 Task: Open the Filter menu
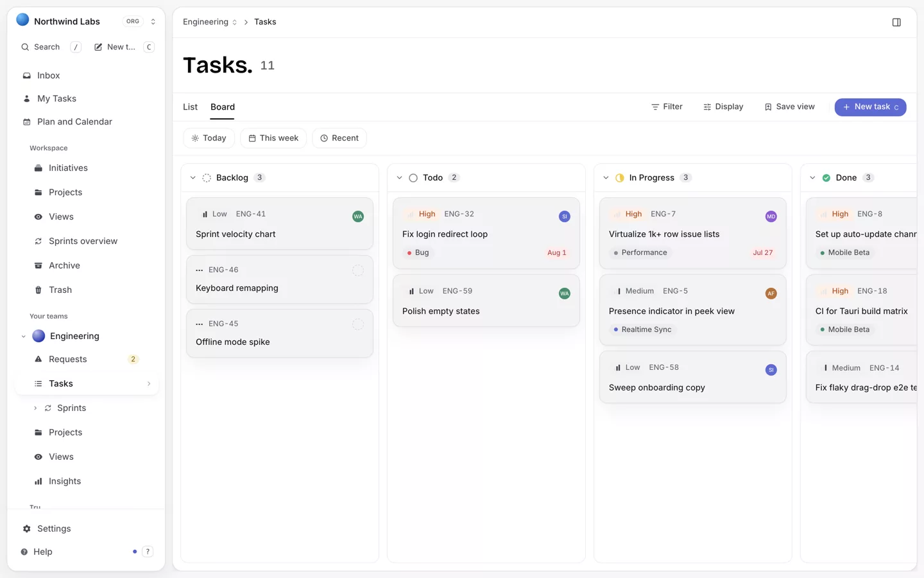667,107
